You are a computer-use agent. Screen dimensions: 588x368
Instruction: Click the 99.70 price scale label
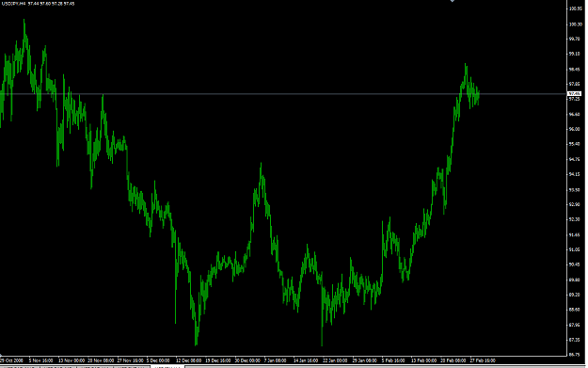pos(575,39)
